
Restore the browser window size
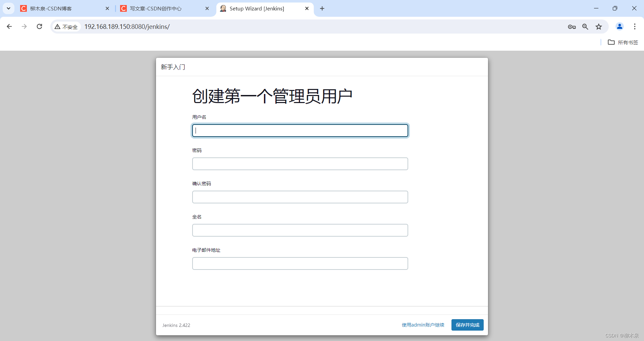615,8
